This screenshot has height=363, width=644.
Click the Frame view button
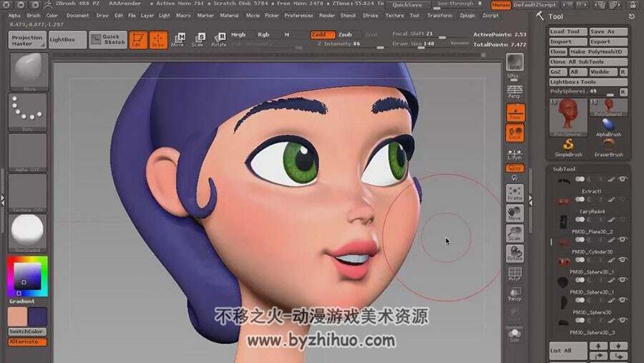click(x=514, y=193)
